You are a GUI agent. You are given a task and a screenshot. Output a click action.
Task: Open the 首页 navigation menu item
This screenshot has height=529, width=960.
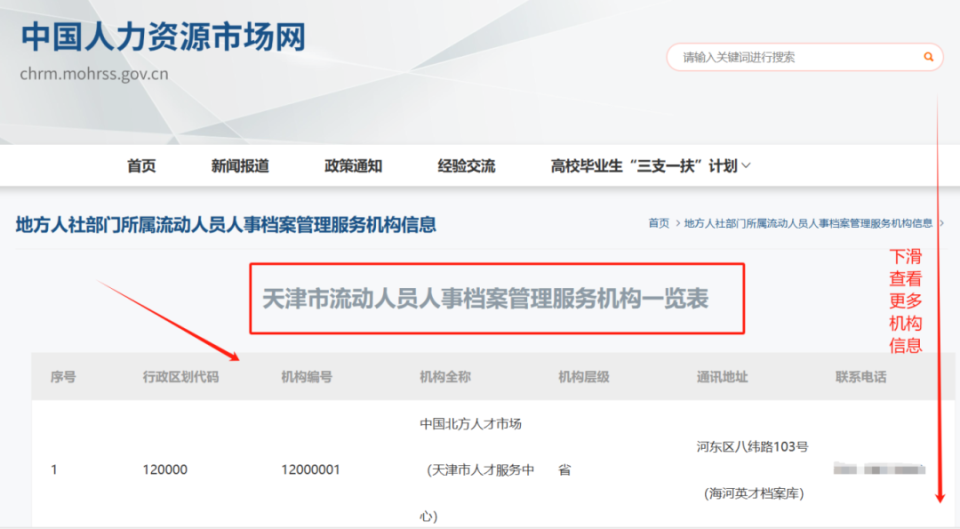point(141,166)
